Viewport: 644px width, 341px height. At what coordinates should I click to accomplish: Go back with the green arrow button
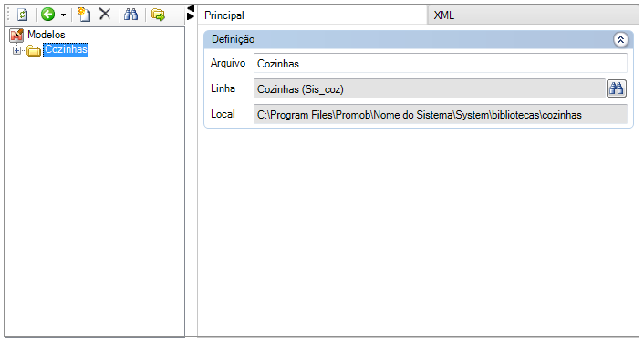pyautogui.click(x=48, y=15)
